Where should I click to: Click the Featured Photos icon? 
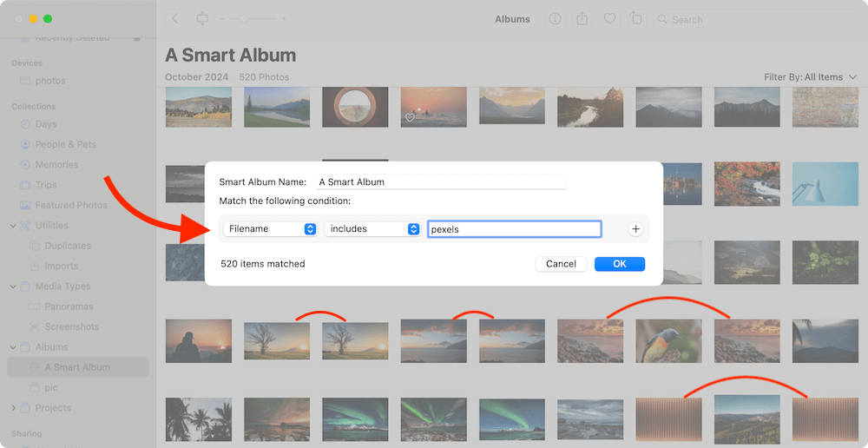tap(25, 205)
